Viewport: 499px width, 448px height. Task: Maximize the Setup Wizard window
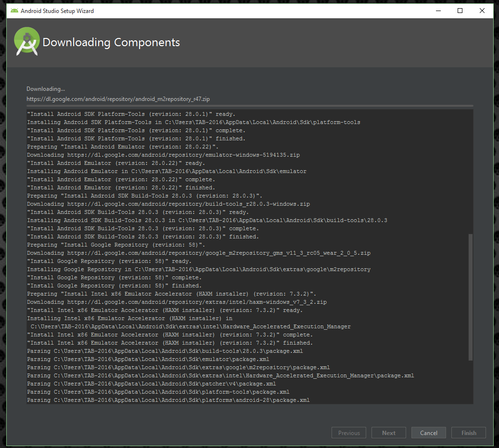tap(460, 11)
